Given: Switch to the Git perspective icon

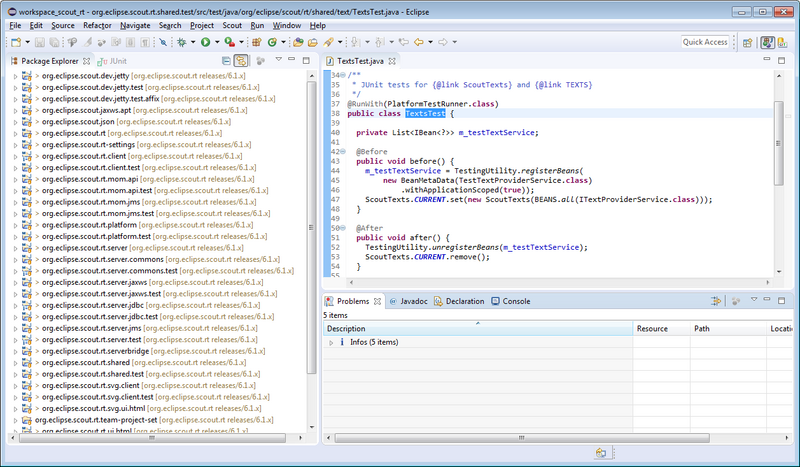Looking at the screenshot, I should pos(782,43).
